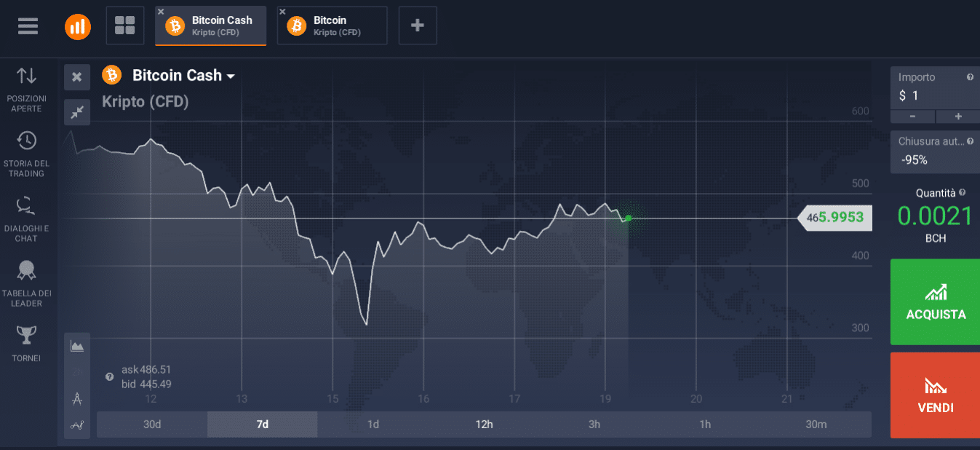
Task: Open Dialoghi e Chat panel
Action: (27, 220)
